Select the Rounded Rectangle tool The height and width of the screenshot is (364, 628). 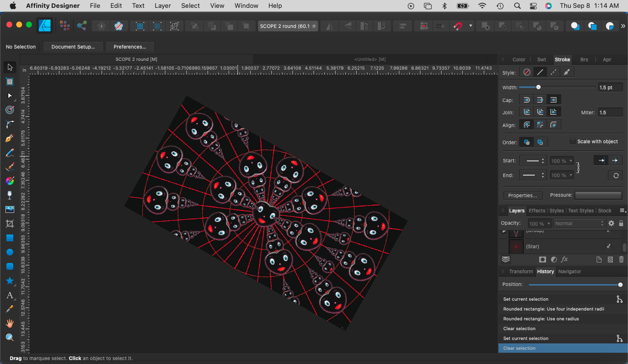10,266
